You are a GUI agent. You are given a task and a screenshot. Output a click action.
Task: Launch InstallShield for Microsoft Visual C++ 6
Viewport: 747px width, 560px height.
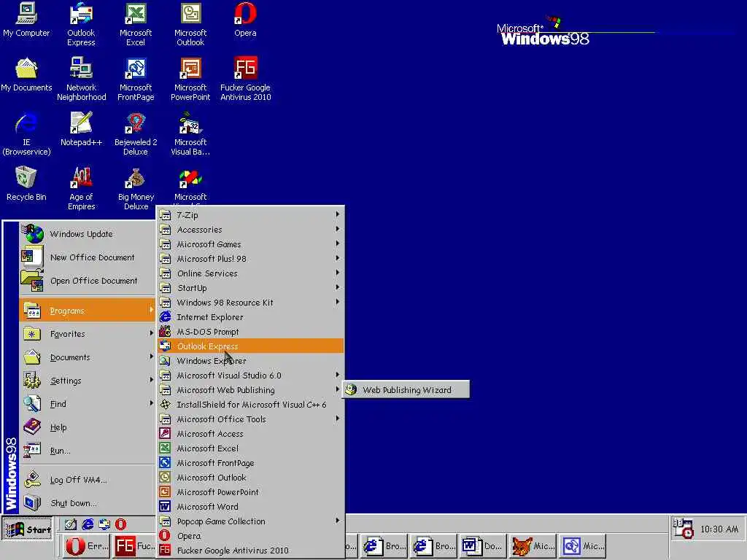(x=251, y=405)
